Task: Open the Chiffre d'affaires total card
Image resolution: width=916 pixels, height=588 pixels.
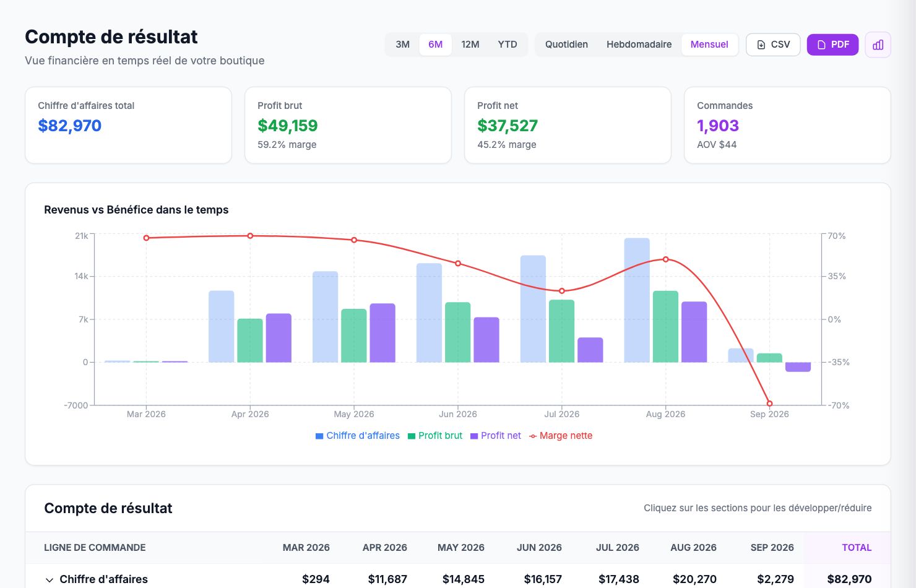Action: [x=128, y=125]
